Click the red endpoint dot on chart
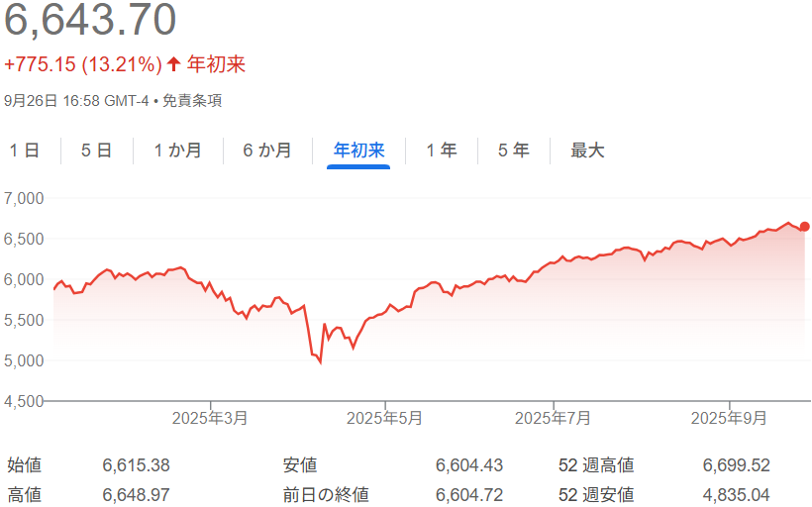 coord(804,227)
